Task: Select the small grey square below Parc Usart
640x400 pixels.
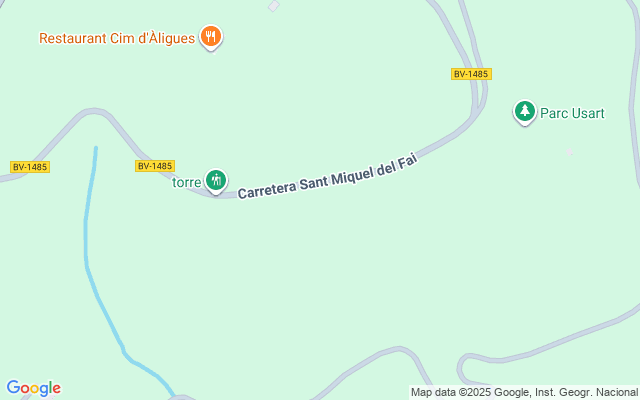Action: (569, 152)
